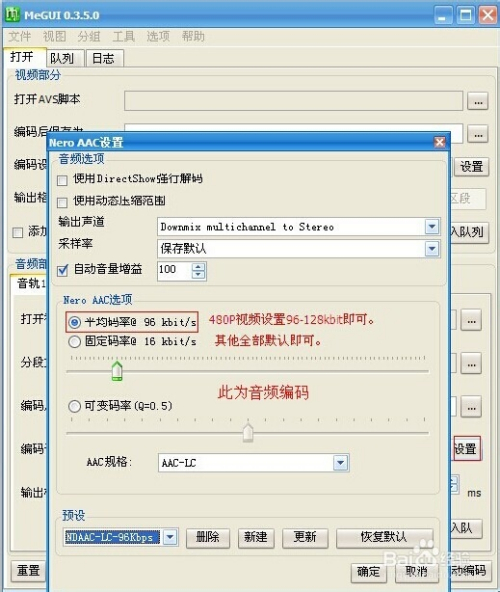Image resolution: width=500 pixels, height=592 pixels.
Task: Select 固定码率 radio button
Action: (x=74, y=342)
